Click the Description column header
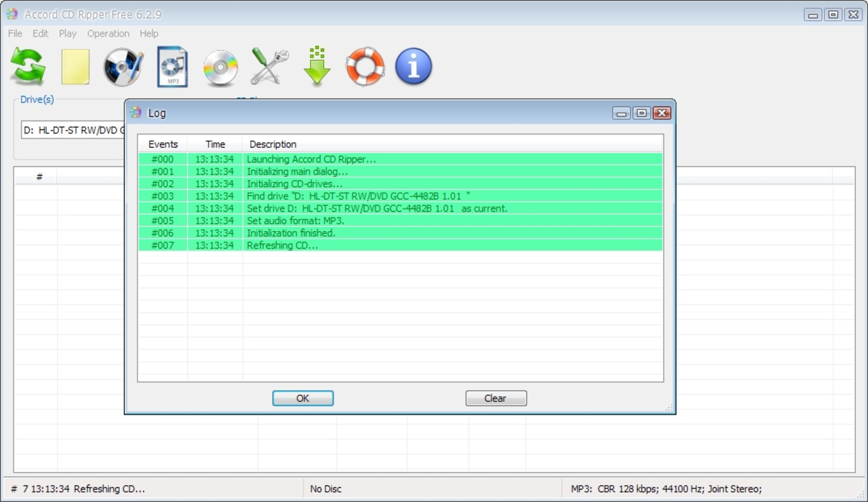 tap(453, 144)
